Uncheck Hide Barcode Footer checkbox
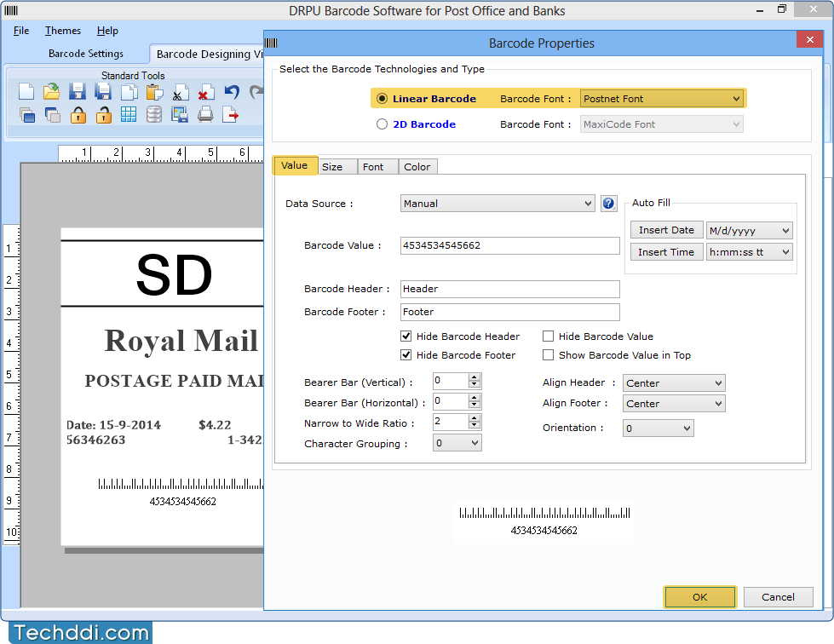This screenshot has width=834, height=644. pos(405,354)
